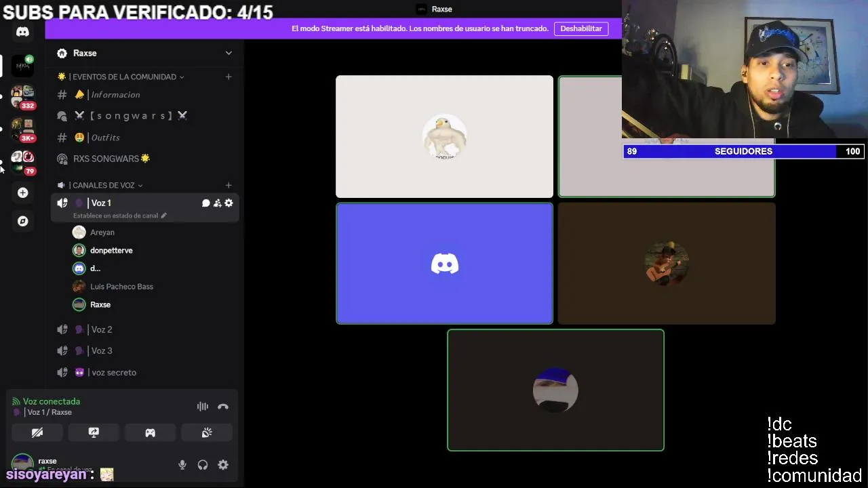The height and width of the screenshot is (488, 868).
Task: Add channel to Canales de Voz category
Action: tap(229, 185)
